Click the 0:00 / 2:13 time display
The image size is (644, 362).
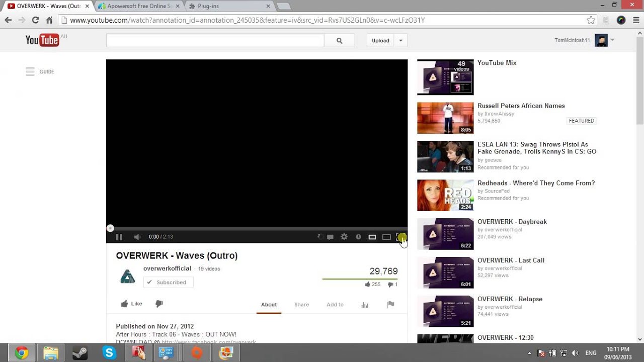pyautogui.click(x=161, y=237)
